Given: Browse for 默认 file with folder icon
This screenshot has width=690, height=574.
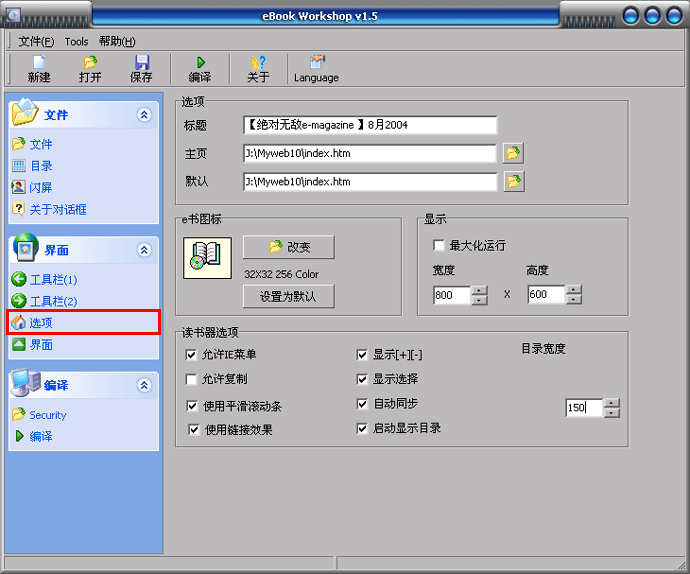Looking at the screenshot, I should (x=513, y=181).
